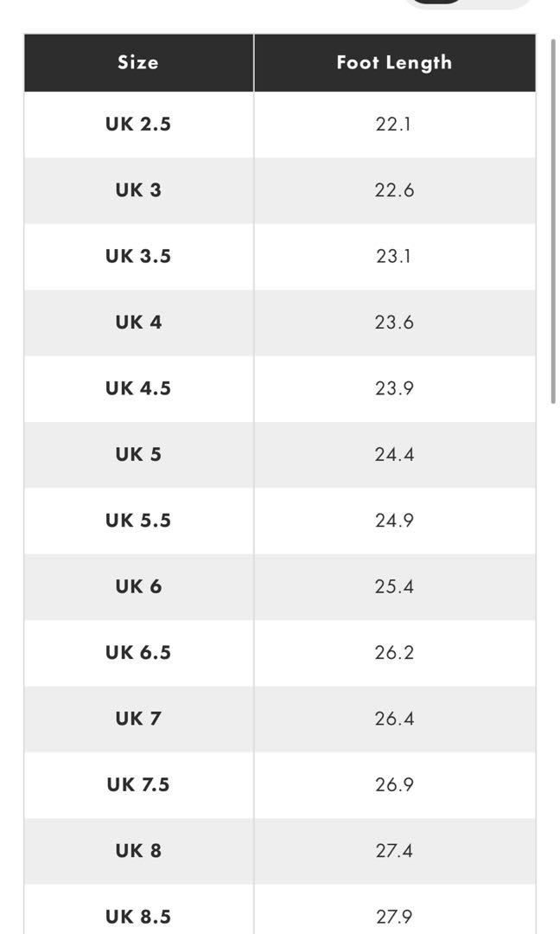
Task: Click the UK 5.5 size label
Action: click(138, 520)
